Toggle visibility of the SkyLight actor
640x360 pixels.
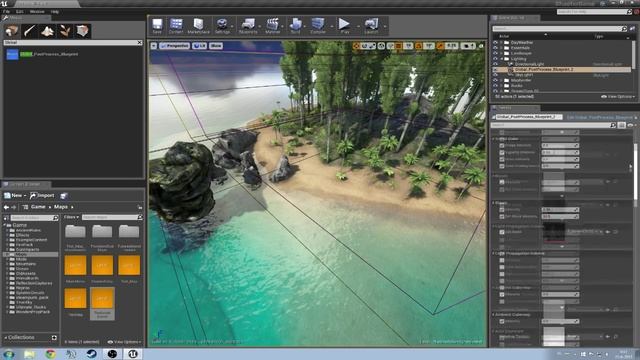click(x=496, y=75)
